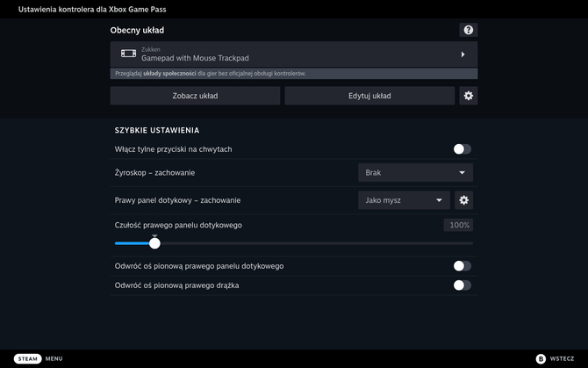588x368 pixels.
Task: Click the title Ustawienia kontrolera dla Xbox Game Pass
Action: (92, 10)
